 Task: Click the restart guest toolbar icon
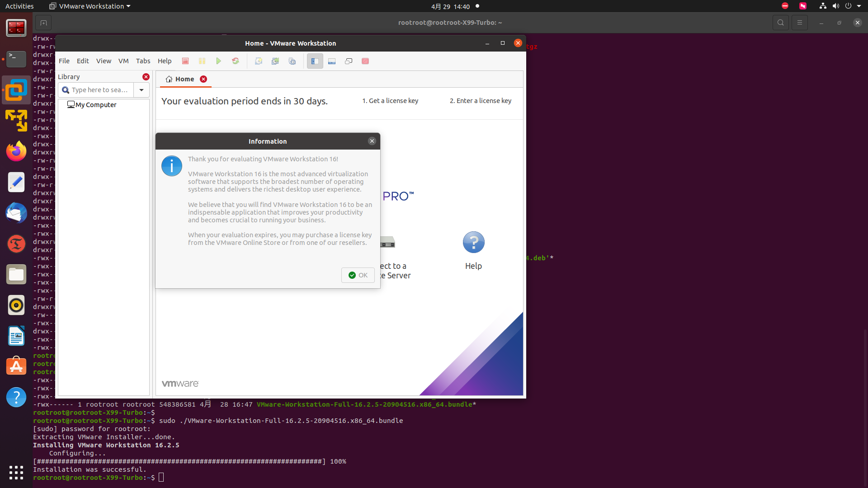(x=236, y=61)
